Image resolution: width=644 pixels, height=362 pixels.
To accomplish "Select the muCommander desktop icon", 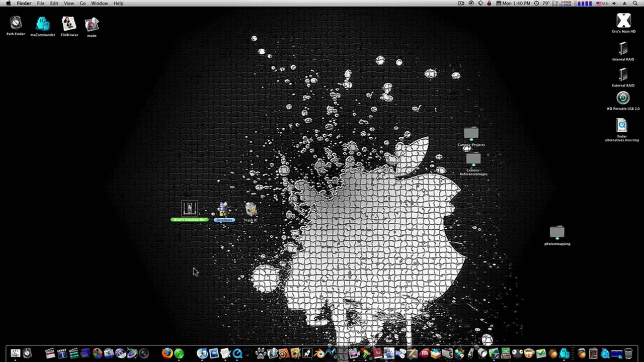I will (43, 24).
